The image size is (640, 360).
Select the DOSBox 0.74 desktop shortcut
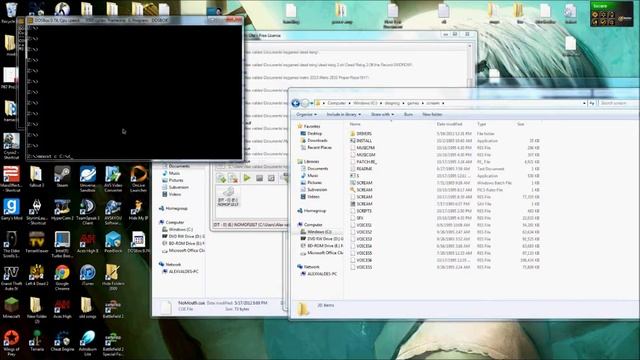point(138,242)
